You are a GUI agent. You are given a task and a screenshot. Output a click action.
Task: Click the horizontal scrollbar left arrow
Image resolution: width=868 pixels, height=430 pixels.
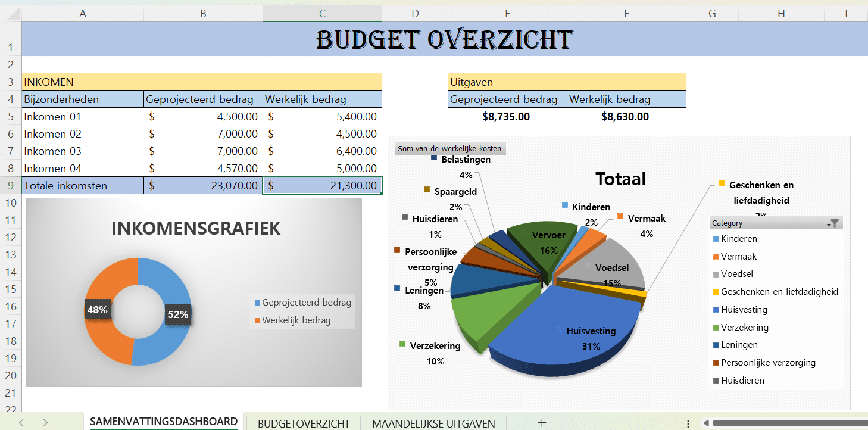706,423
